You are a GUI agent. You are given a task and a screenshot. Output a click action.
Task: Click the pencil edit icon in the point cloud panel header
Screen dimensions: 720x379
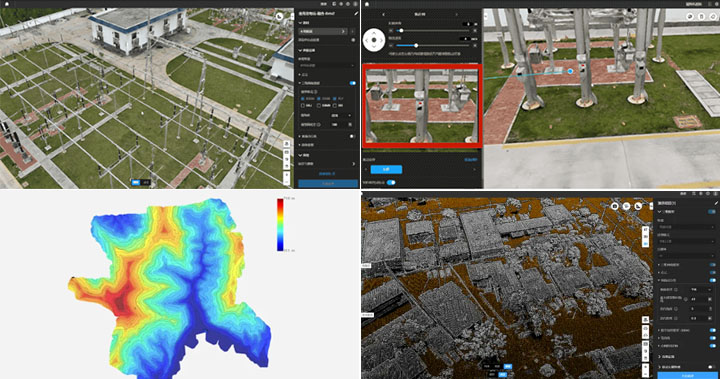tap(715, 203)
